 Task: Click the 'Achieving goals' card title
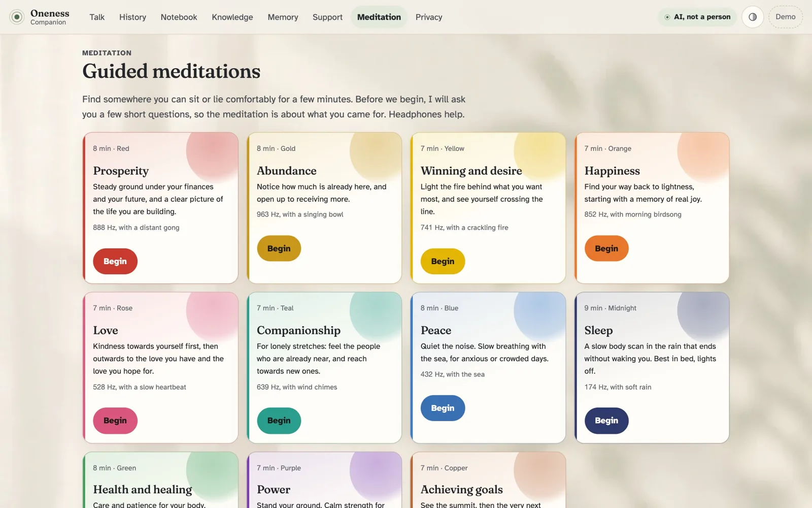click(x=462, y=489)
